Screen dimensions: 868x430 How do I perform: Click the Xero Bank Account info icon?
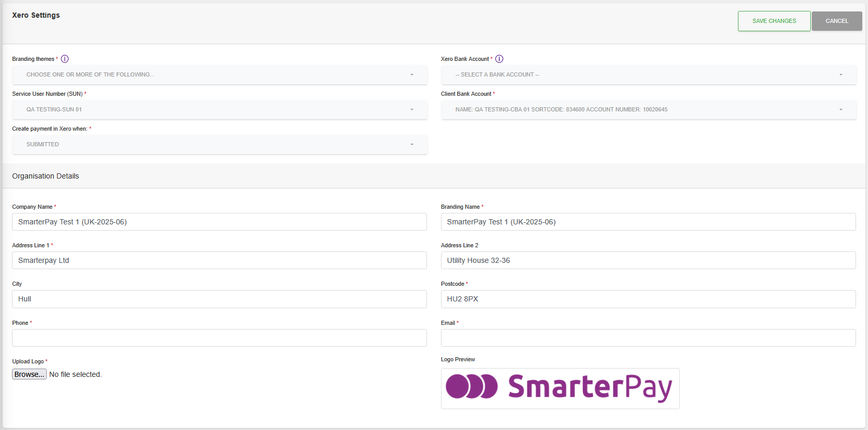[499, 59]
